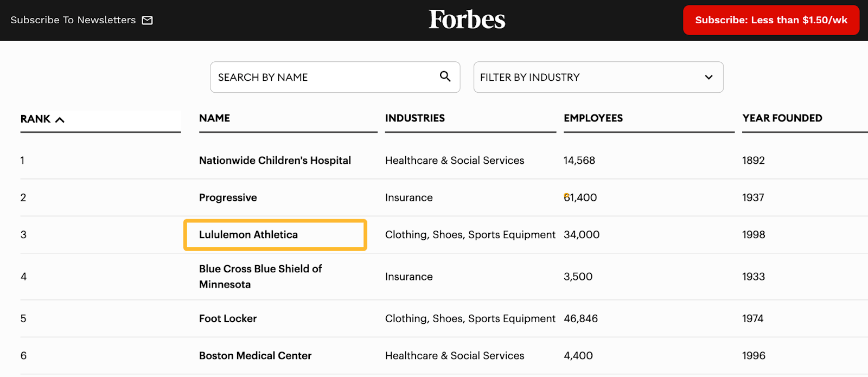This screenshot has width=868, height=377.
Task: Click Foot Locker in the table
Action: pyautogui.click(x=227, y=318)
